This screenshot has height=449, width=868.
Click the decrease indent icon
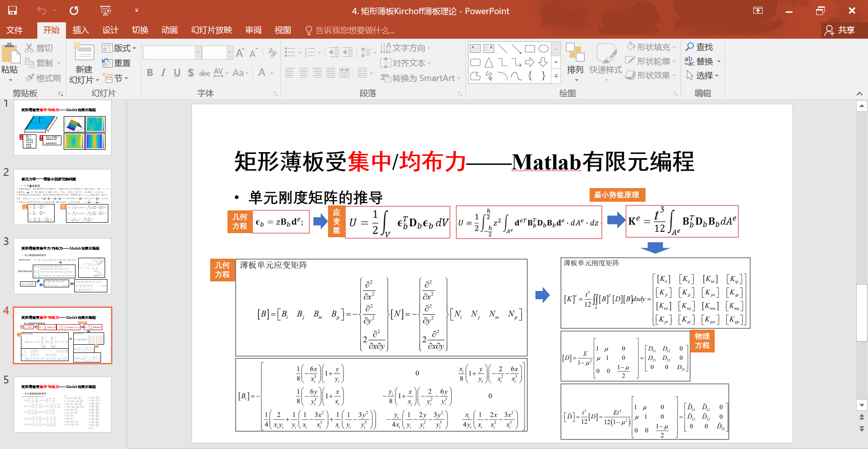pyautogui.click(x=334, y=52)
